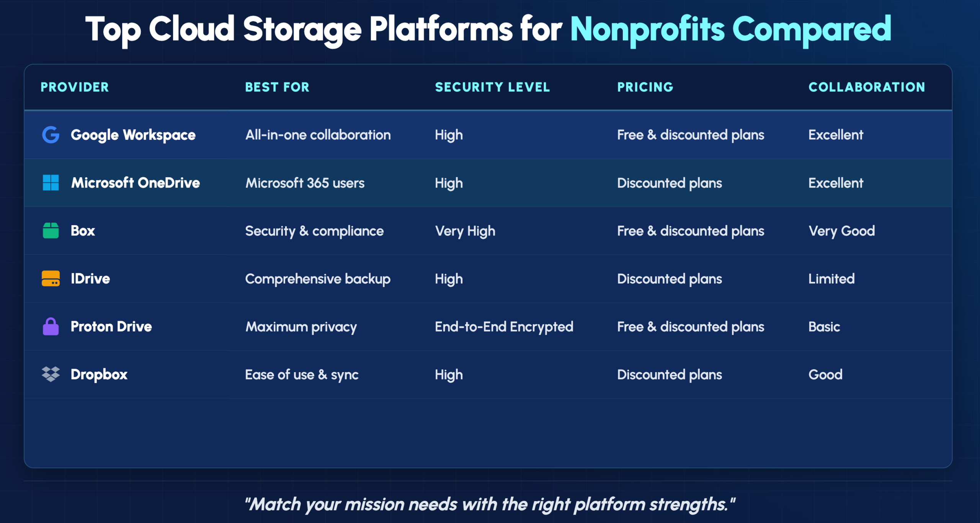
Task: Click the "Match your mission needs" quote
Action: 490,504
